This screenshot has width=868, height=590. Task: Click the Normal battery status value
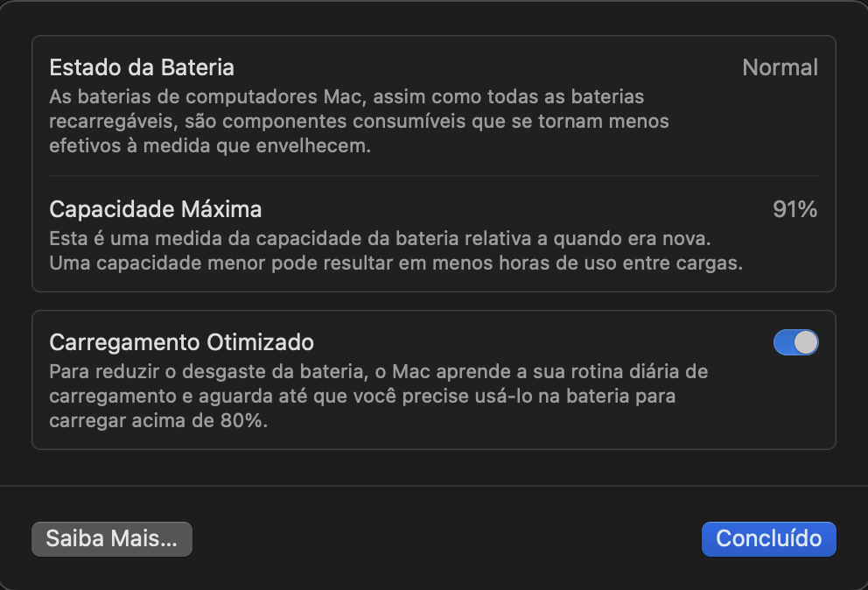pos(780,67)
